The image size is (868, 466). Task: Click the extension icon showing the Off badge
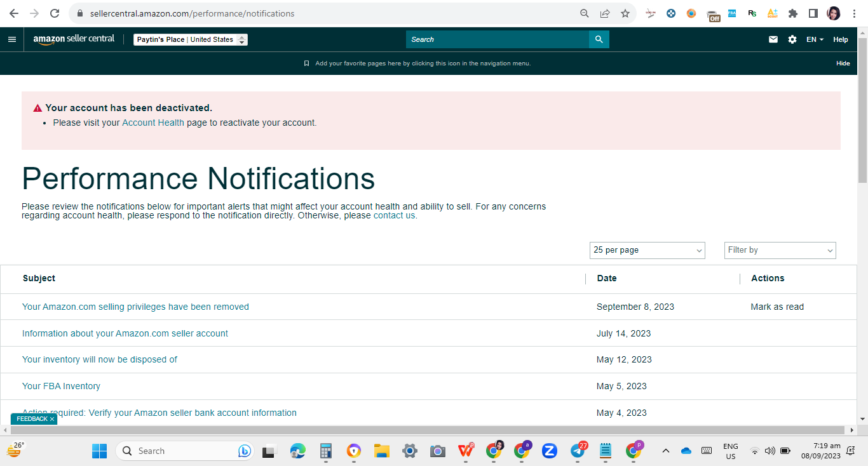coord(713,15)
